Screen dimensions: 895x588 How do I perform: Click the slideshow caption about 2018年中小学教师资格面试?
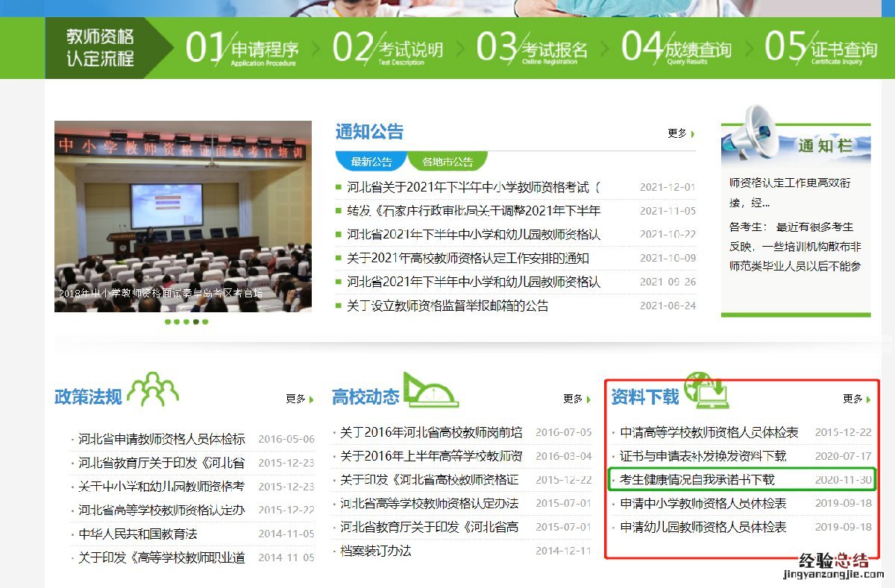(160, 294)
